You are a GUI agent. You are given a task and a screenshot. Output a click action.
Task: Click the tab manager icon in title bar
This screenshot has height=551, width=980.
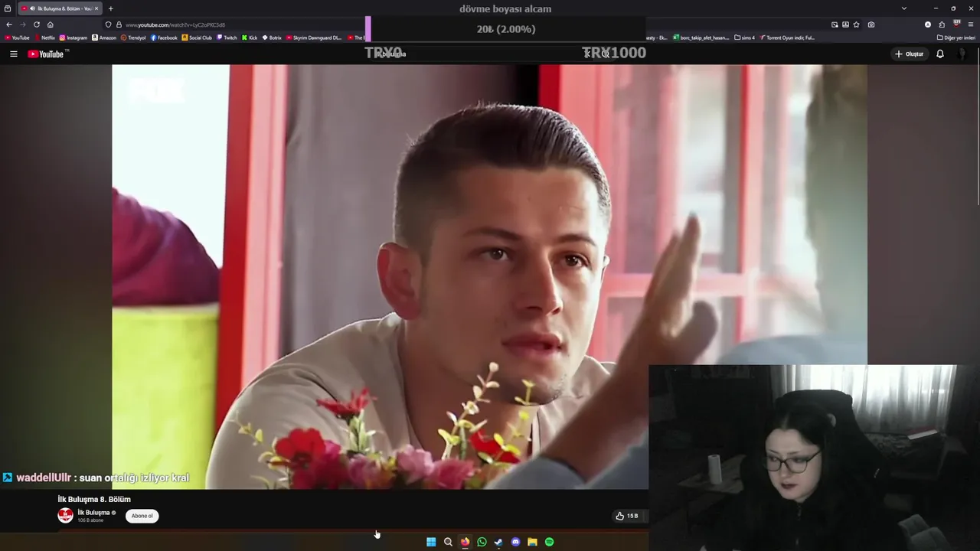pyautogui.click(x=8, y=8)
